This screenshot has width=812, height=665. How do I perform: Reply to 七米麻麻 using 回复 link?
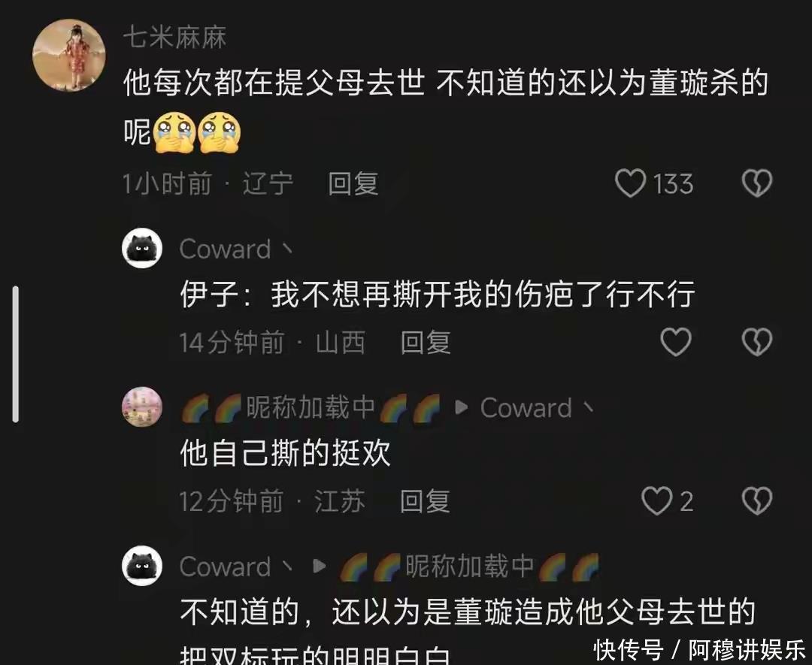pyautogui.click(x=353, y=183)
